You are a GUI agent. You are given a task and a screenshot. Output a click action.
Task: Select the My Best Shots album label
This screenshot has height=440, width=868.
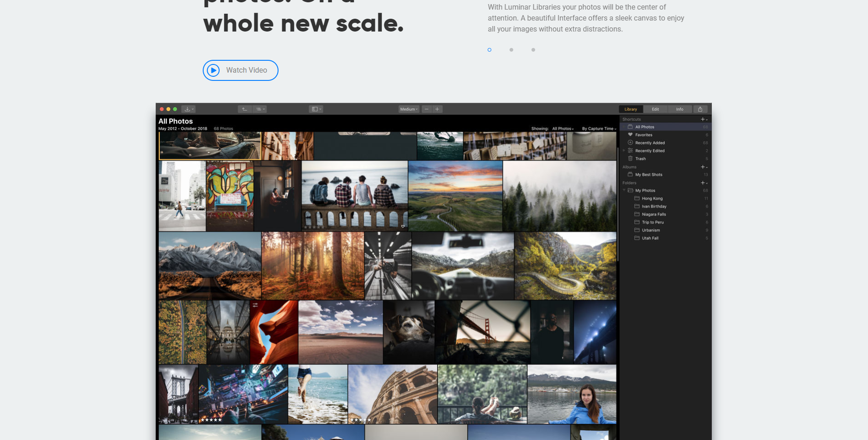coord(649,175)
